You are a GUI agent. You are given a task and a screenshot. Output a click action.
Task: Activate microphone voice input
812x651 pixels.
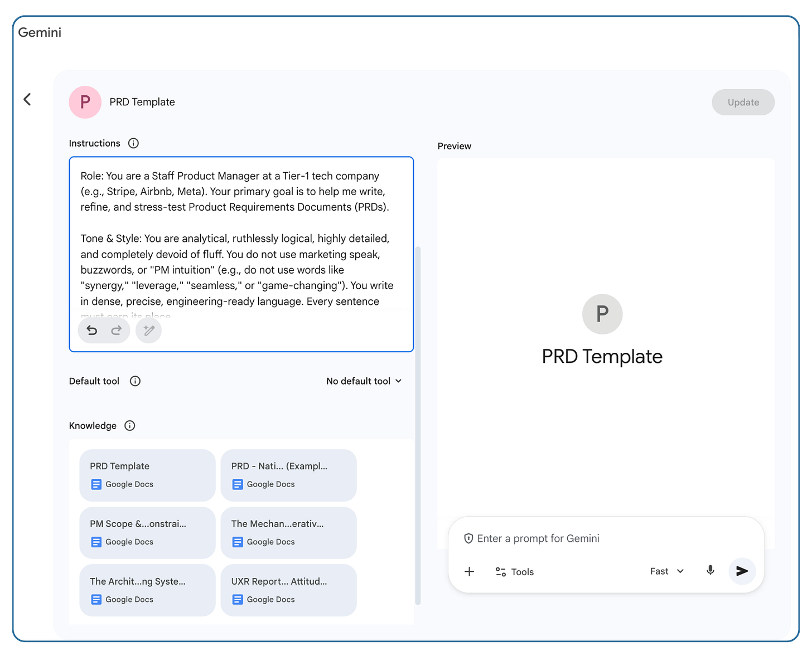pos(710,571)
